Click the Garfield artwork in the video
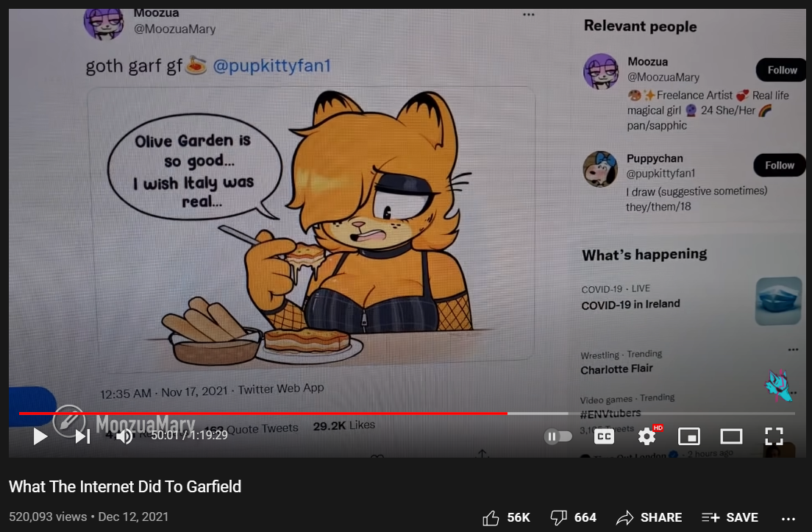812x532 pixels. click(x=310, y=224)
